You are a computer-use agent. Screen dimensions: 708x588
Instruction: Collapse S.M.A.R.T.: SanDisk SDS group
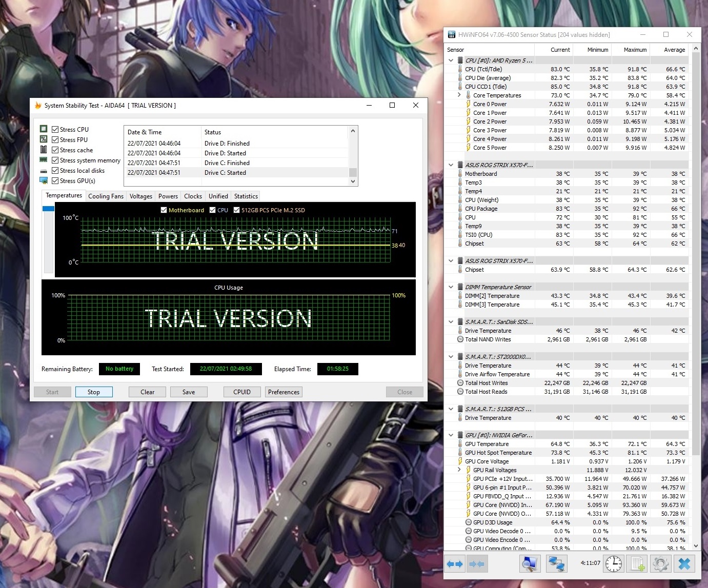(x=451, y=322)
